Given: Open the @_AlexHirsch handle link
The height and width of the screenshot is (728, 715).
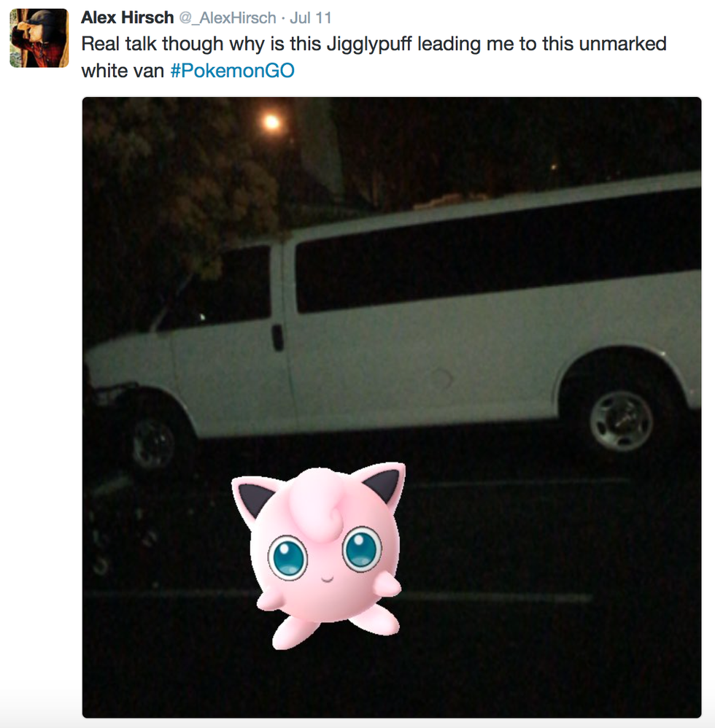Looking at the screenshot, I should click(x=228, y=18).
